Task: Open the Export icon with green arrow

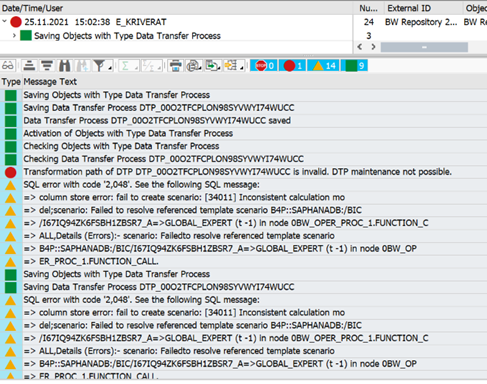Action: tap(211, 65)
